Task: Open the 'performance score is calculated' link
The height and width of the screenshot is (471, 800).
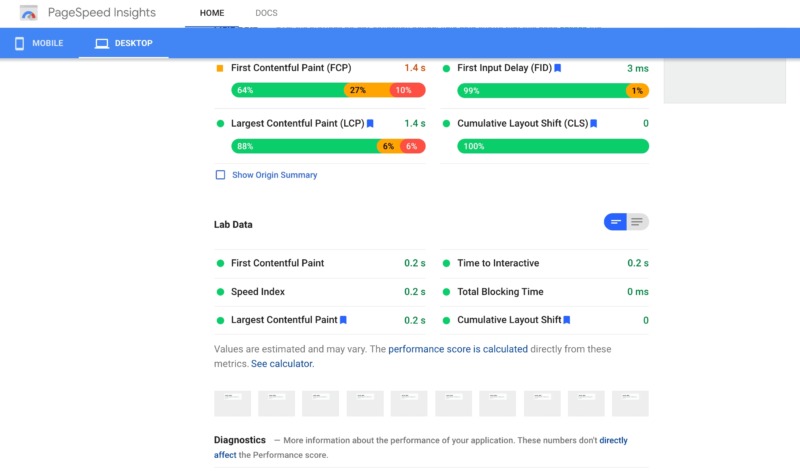Action: point(458,349)
